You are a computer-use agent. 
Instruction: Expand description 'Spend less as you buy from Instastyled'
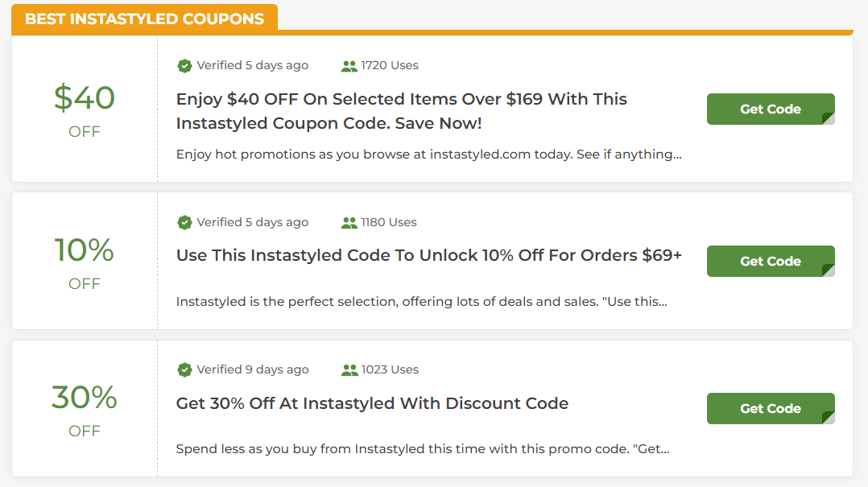coord(423,449)
